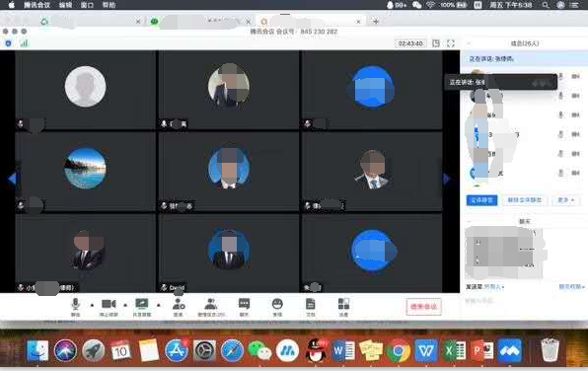Open the chat bubble icon in toolbar
Viewport: 588px width, 371px height.
tap(244, 304)
